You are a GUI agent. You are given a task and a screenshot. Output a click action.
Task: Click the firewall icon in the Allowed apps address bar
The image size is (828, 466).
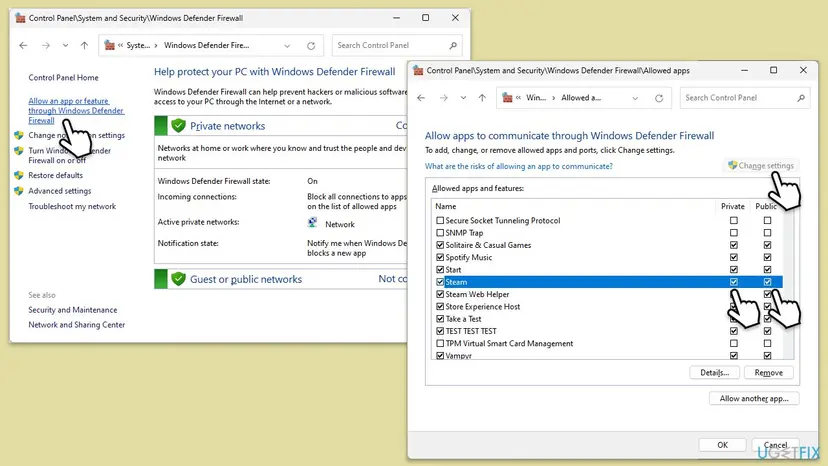(x=507, y=98)
